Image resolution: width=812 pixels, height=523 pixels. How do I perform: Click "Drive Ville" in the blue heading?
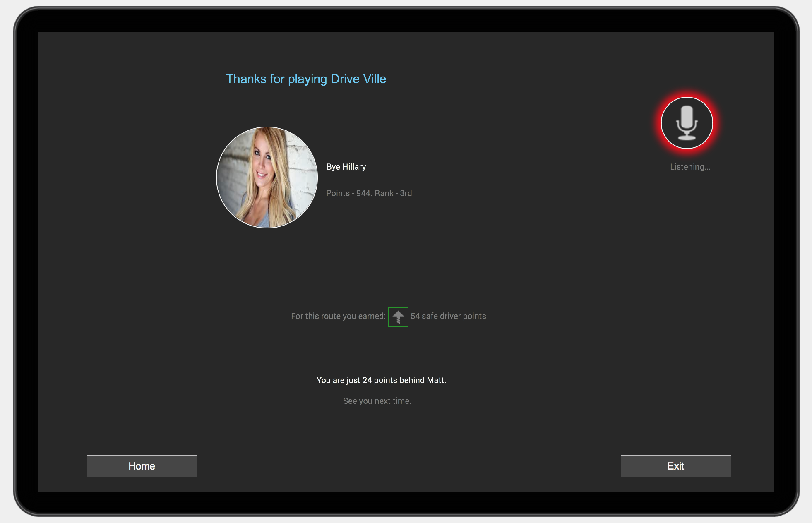tap(358, 79)
